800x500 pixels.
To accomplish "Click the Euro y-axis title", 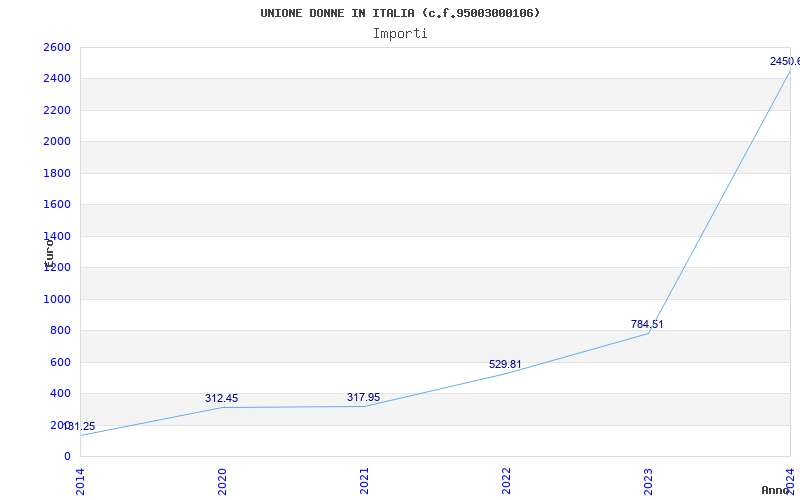I will (49, 253).
